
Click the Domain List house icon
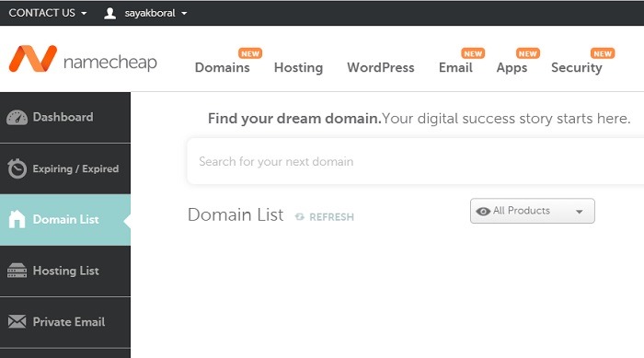pyautogui.click(x=17, y=219)
